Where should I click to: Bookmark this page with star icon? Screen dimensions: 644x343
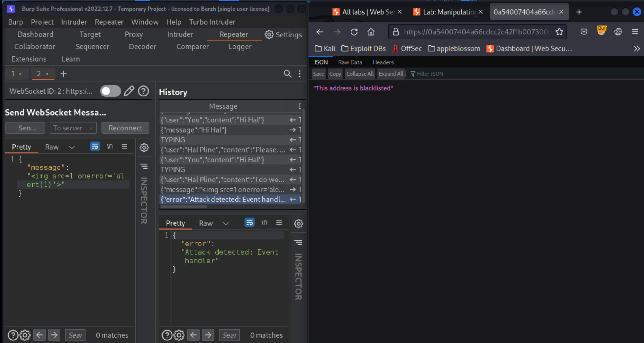coord(559,32)
